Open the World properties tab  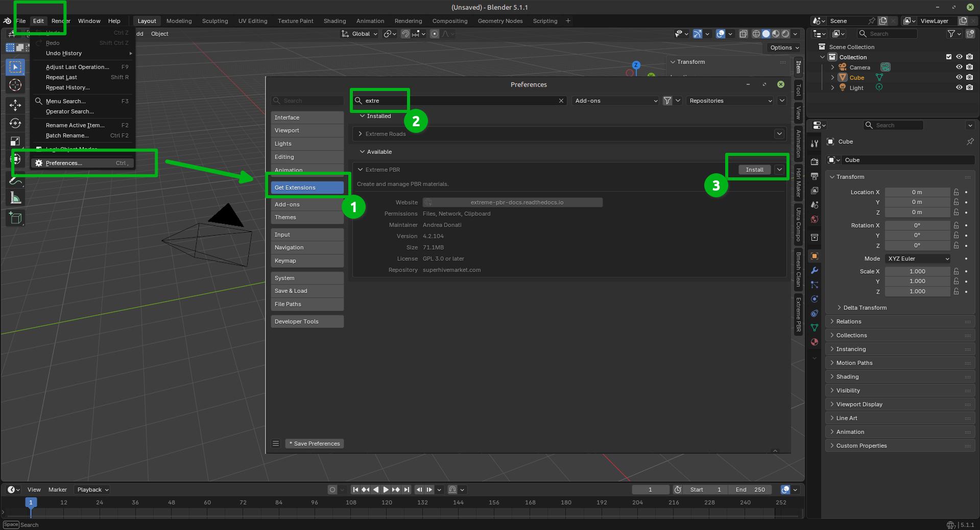[x=815, y=219]
